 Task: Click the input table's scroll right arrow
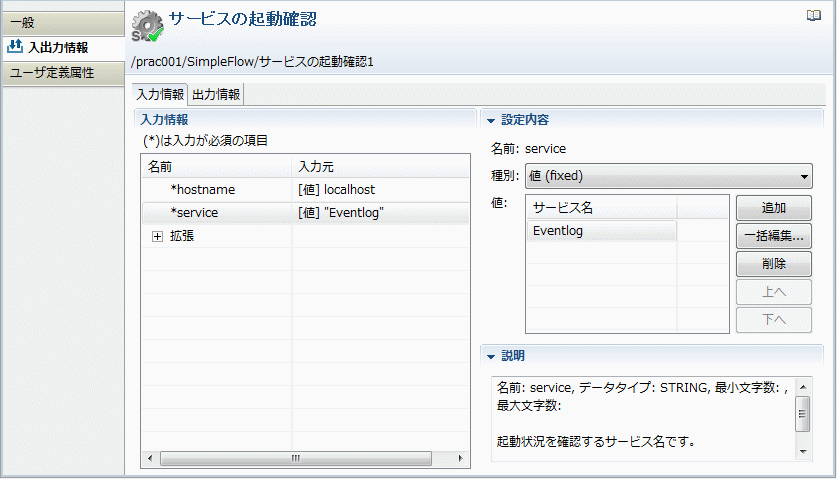click(x=460, y=458)
